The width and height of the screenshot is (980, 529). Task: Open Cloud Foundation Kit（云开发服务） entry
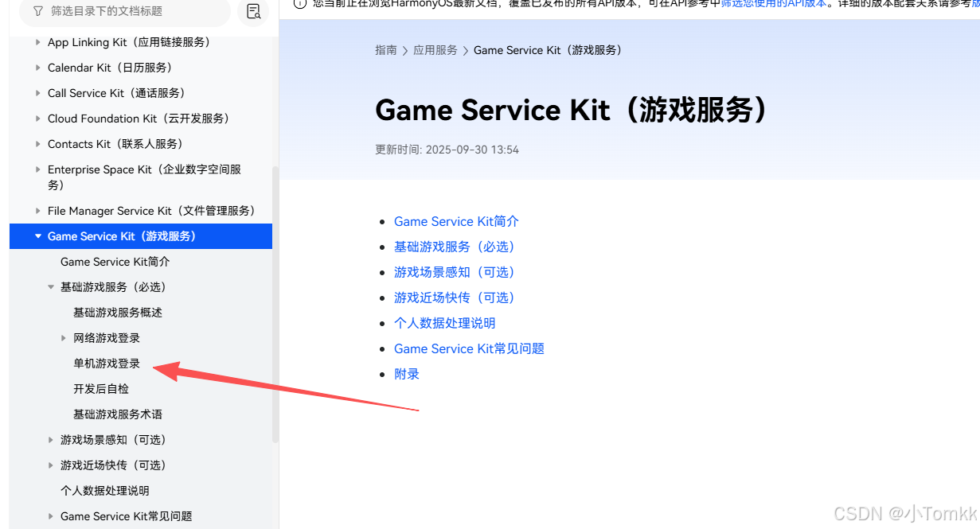point(139,119)
